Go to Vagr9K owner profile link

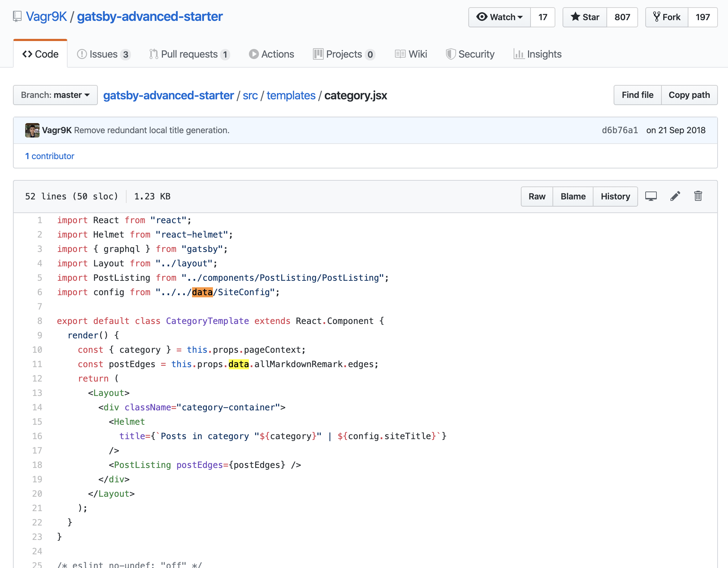tap(46, 17)
